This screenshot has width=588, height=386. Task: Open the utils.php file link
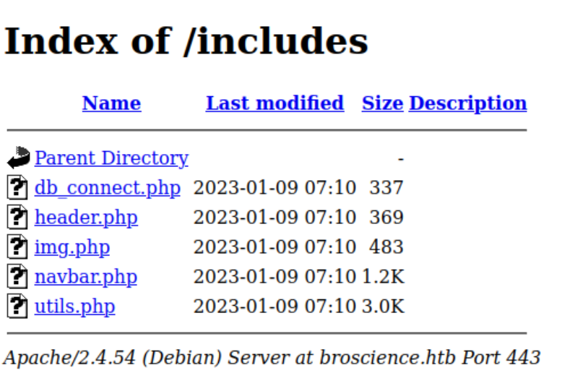pyautogui.click(x=74, y=306)
